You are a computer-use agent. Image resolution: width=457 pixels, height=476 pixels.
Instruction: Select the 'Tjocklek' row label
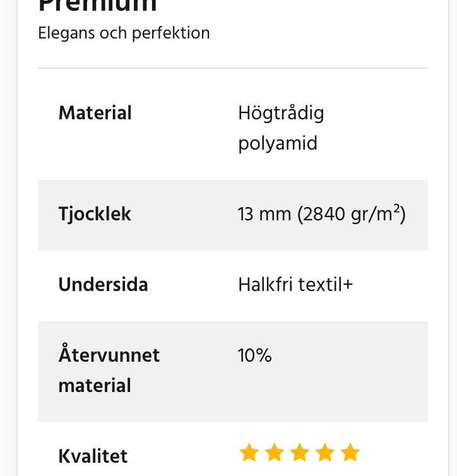tap(95, 214)
